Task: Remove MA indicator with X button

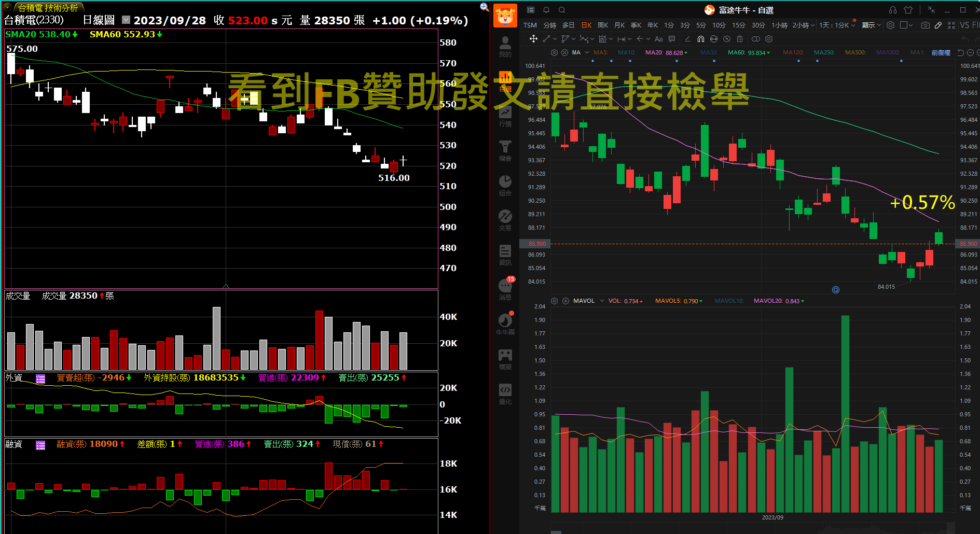Action: [564, 52]
